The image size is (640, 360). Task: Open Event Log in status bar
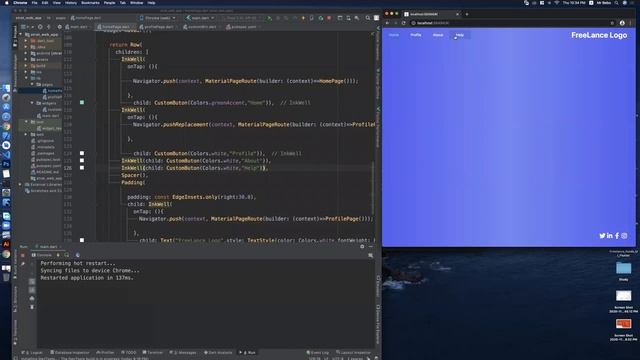318,352
